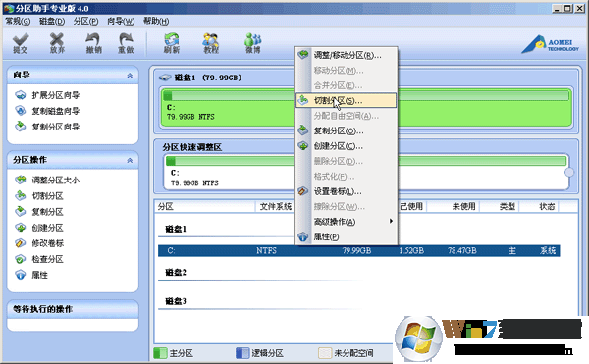Image resolution: width=589 pixels, height=364 pixels.
Task: Choose 创建分区(C) in the context menu
Action: point(347,146)
